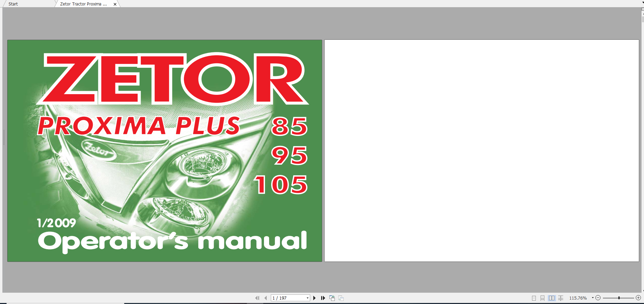Select continuous facing pages view
Screen dimensions: 644x304
click(560, 298)
